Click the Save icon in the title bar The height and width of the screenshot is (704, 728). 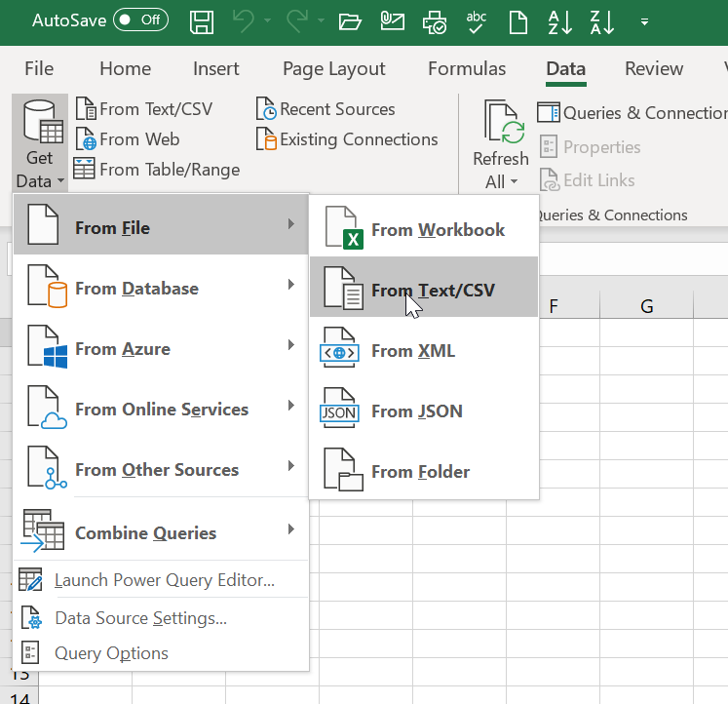(202, 21)
